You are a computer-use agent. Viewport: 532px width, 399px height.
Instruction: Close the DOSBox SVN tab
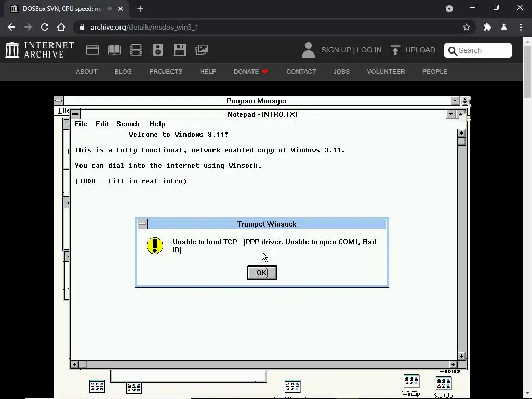click(121, 9)
